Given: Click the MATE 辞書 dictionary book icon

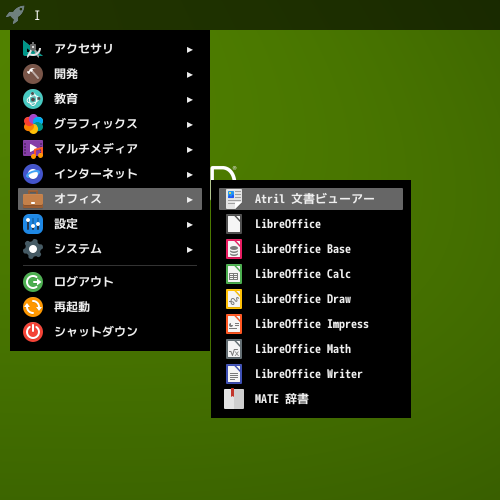Looking at the screenshot, I should point(234,399).
